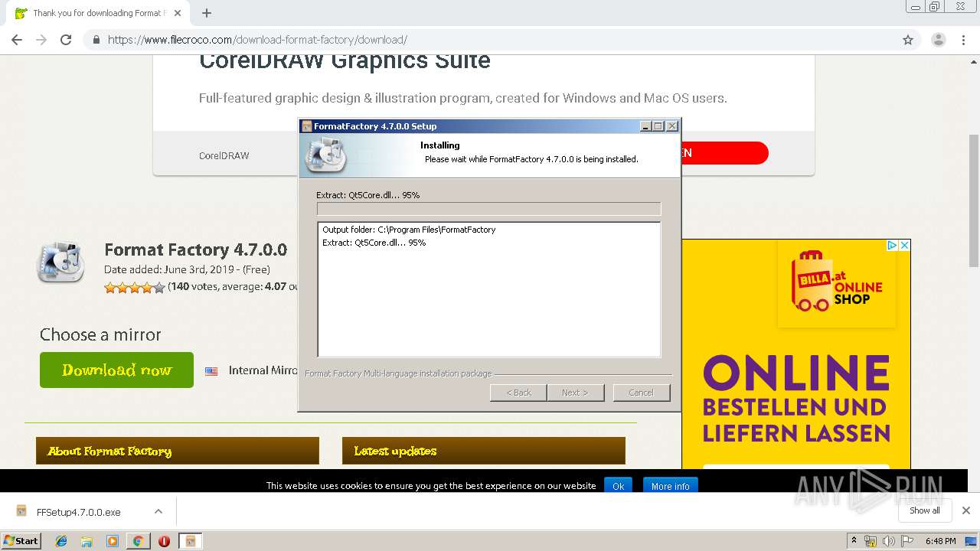
Task: Close the downloads bar
Action: pos(966,510)
